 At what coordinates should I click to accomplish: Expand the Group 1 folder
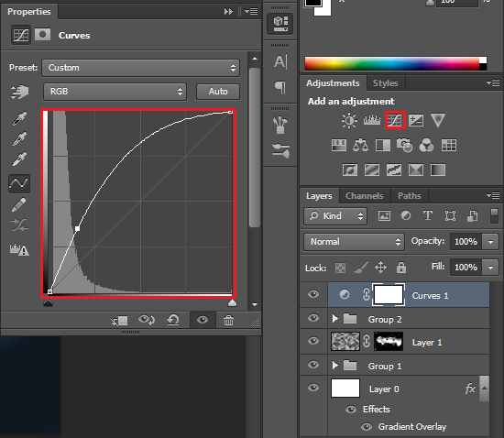pos(335,366)
